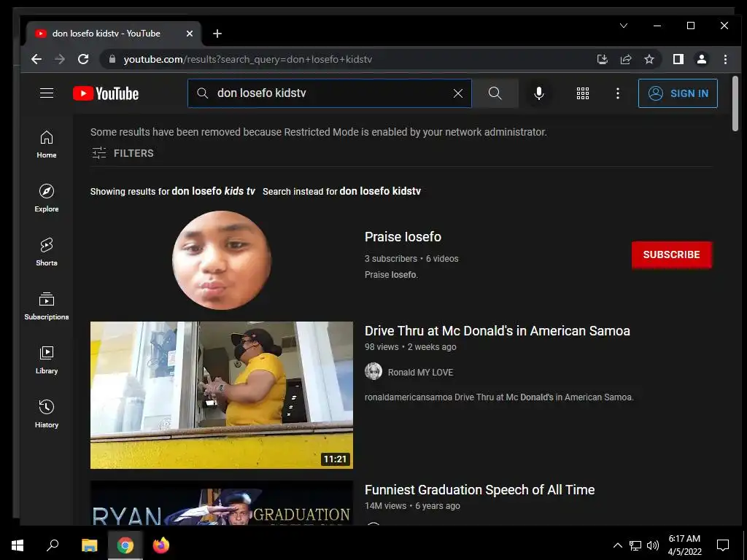Viewport: 747px width, 560px height.
Task: Focus the YouTube search input field
Action: click(330, 93)
